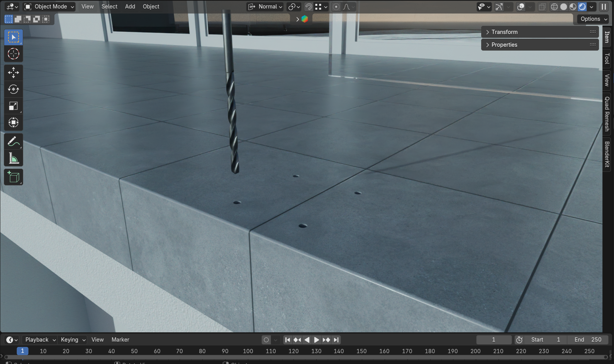The height and width of the screenshot is (364, 614).
Task: Enable auto keying record button
Action: (x=266, y=340)
